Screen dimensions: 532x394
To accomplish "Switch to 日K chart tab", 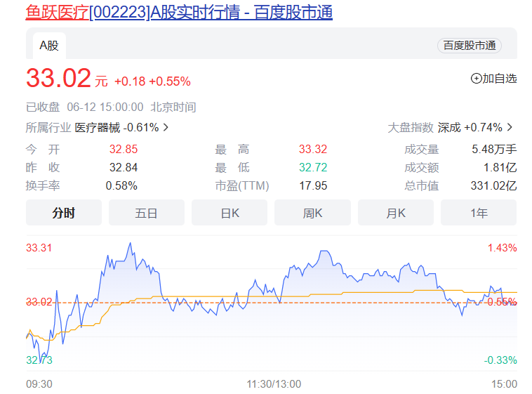I will pyautogui.click(x=230, y=213).
